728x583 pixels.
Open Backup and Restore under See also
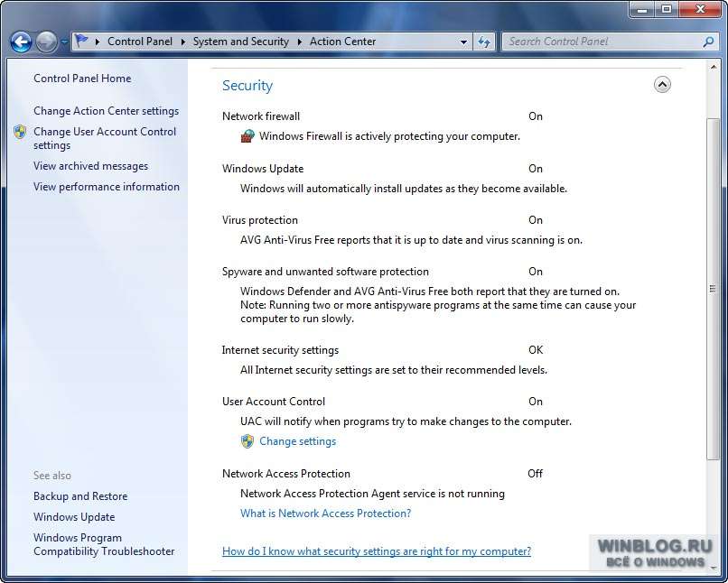coord(80,496)
